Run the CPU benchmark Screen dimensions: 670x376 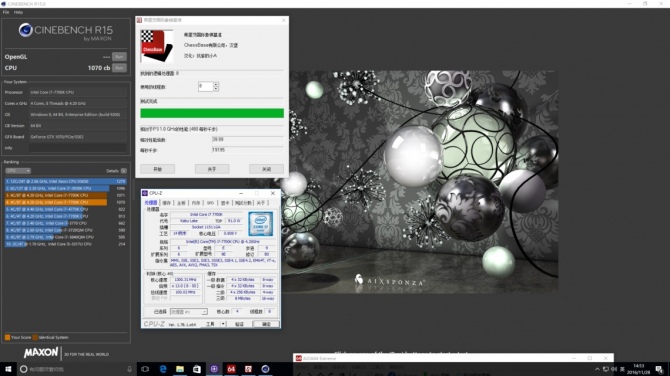pyautogui.click(x=119, y=68)
